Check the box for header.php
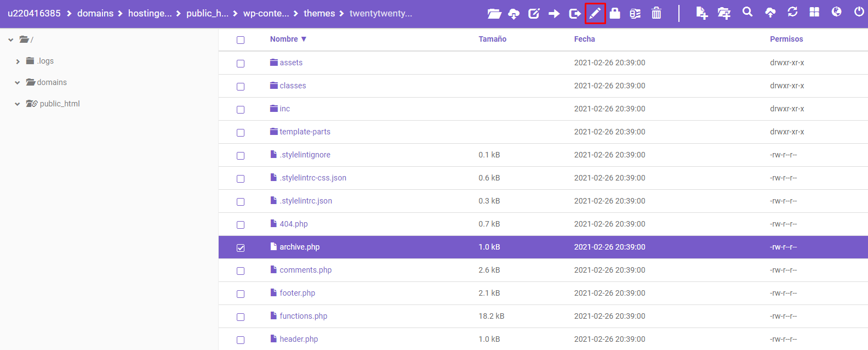The height and width of the screenshot is (350, 868). [241, 340]
